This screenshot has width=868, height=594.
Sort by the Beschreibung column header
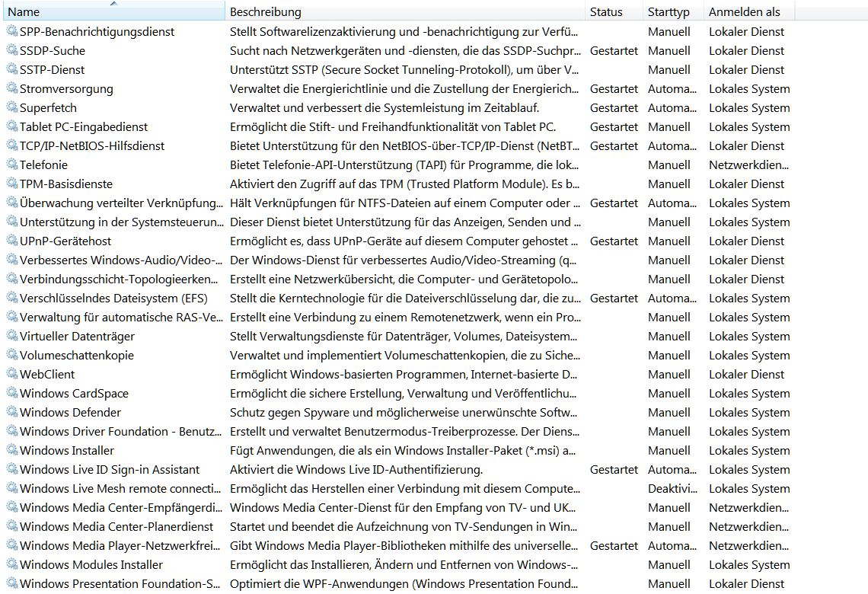(404, 11)
